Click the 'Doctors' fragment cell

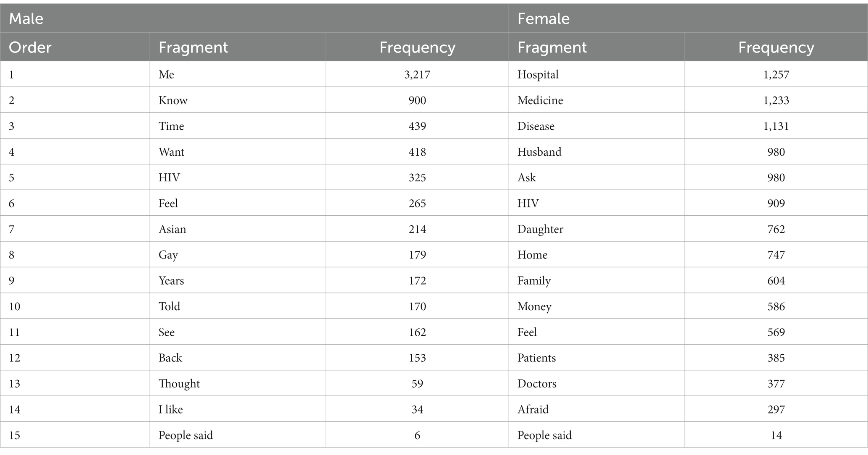(x=596, y=383)
